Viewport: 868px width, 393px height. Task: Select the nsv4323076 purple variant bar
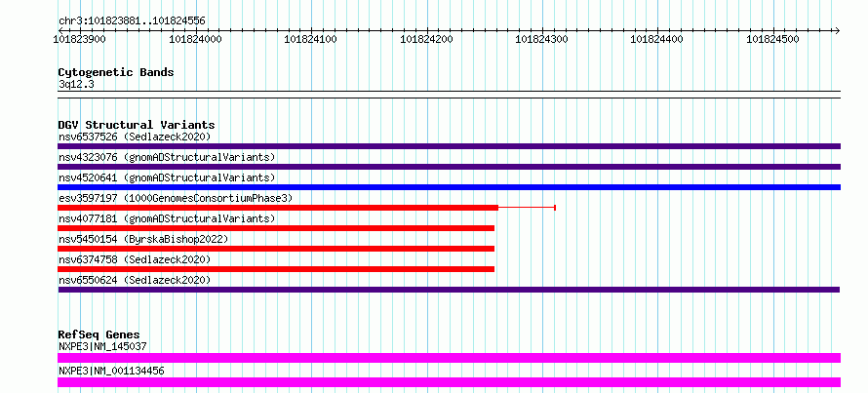(449, 167)
